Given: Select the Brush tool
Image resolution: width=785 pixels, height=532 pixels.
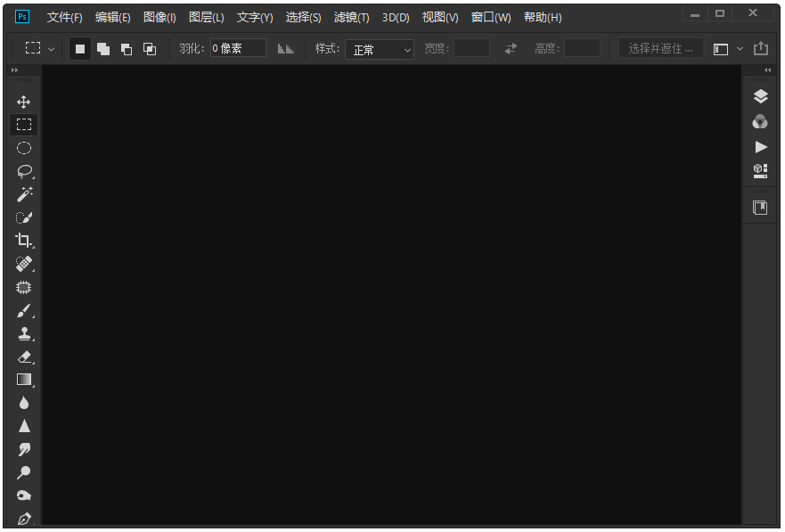Looking at the screenshot, I should point(22,310).
